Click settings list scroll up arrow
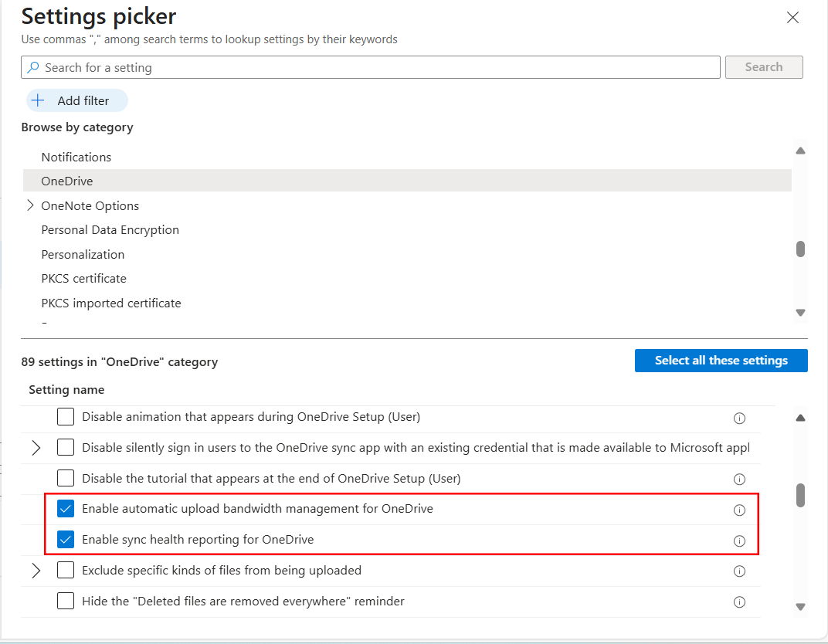828x644 pixels. tap(800, 418)
